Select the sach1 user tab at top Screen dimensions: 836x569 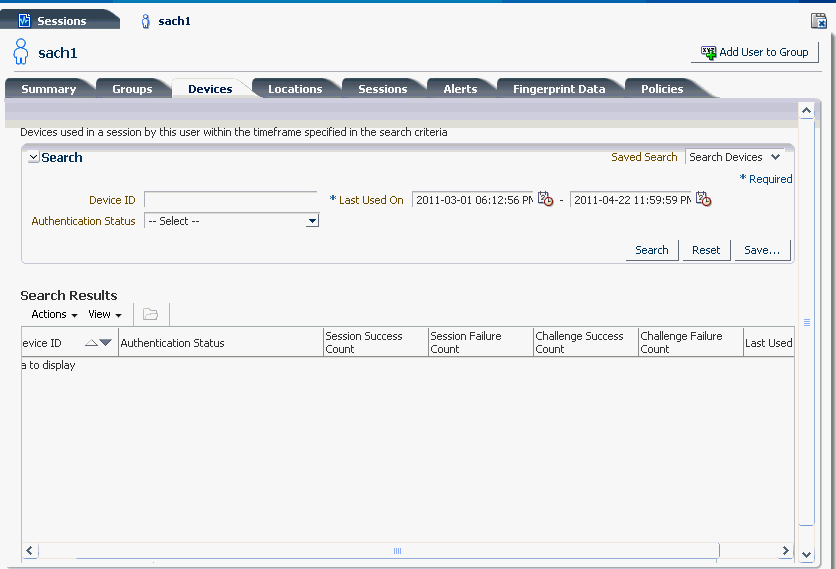click(166, 21)
